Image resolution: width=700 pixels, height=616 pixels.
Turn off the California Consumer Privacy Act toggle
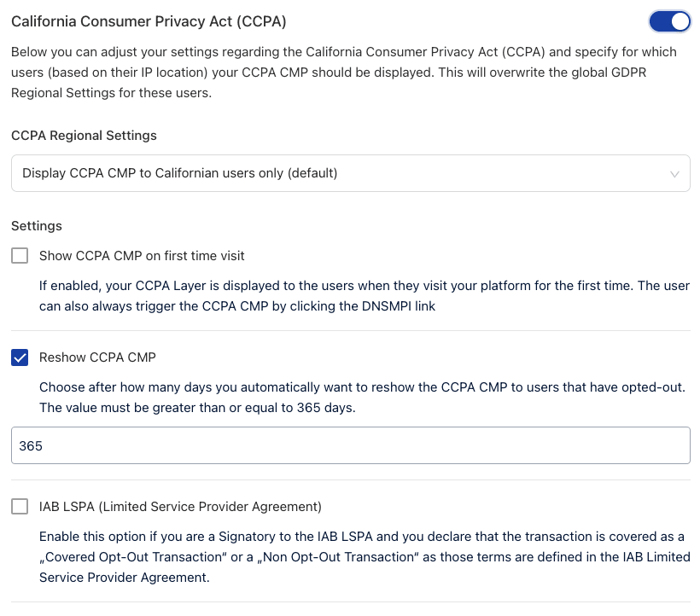tap(669, 20)
